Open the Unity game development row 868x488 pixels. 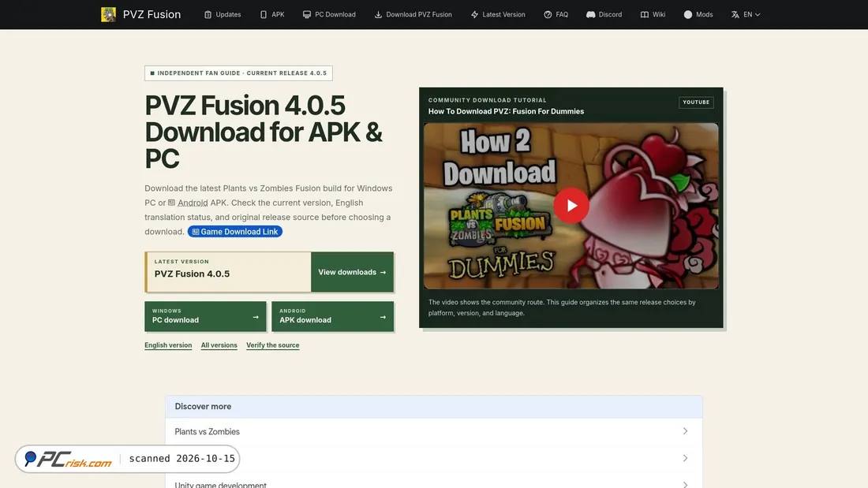click(434, 480)
